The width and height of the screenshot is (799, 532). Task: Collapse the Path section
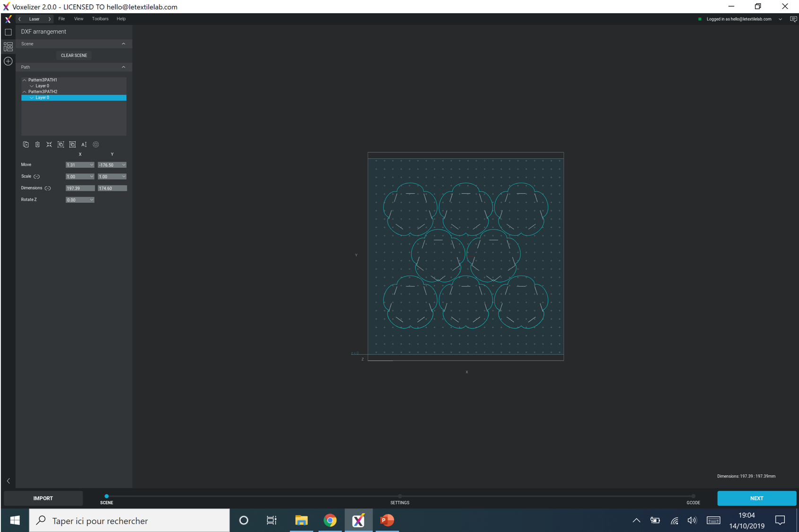coord(123,67)
